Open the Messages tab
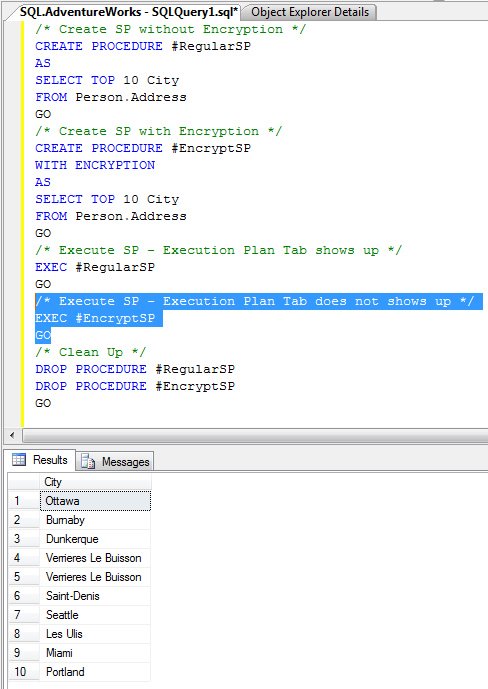This screenshot has width=488, height=689. (116, 461)
